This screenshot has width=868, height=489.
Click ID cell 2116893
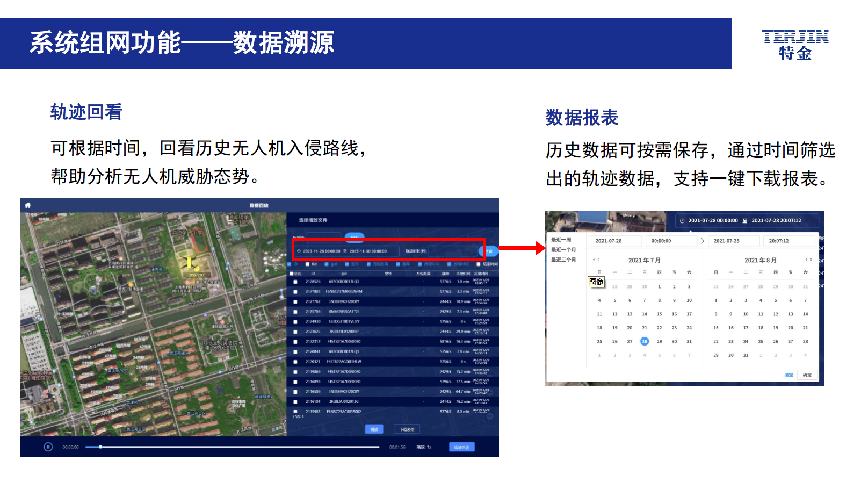313,382
